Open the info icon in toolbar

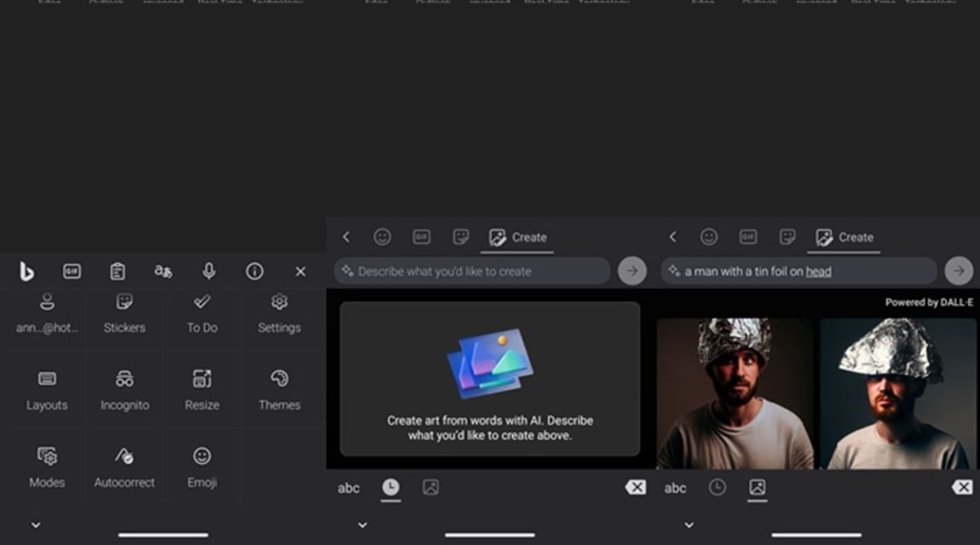(255, 272)
